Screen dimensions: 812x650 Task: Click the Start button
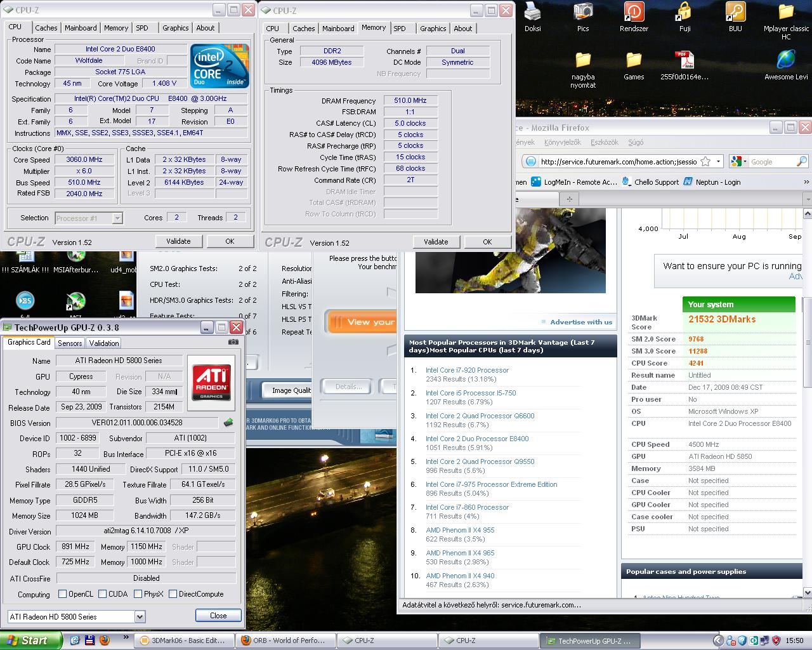(31, 640)
